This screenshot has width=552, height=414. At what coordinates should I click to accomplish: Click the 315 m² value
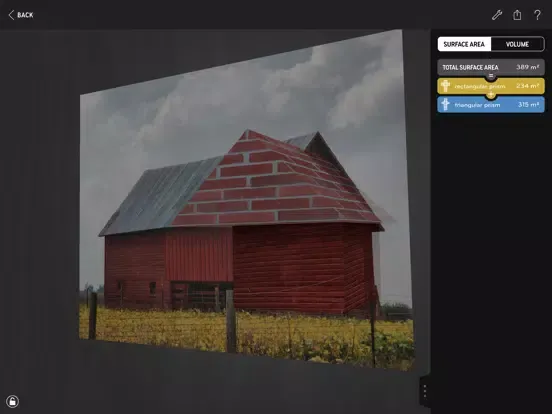pos(528,105)
